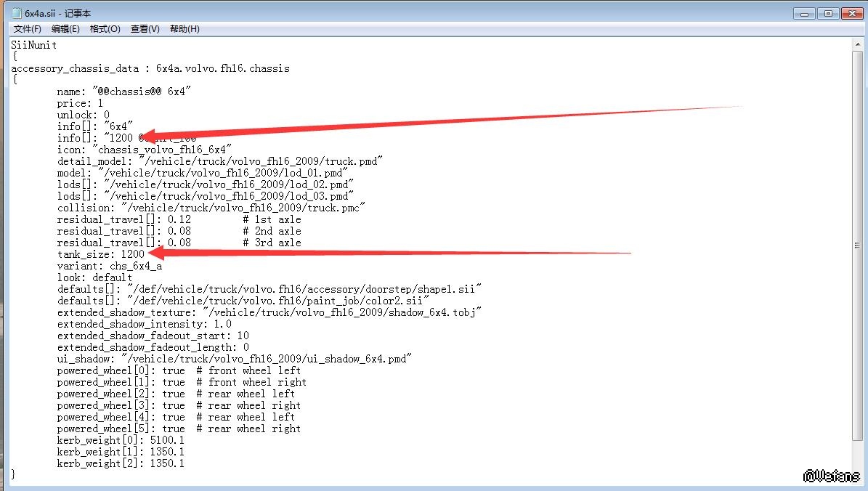The height and width of the screenshot is (491, 868).
Task: Click the lods lod_02.pmd line
Action: coord(205,184)
